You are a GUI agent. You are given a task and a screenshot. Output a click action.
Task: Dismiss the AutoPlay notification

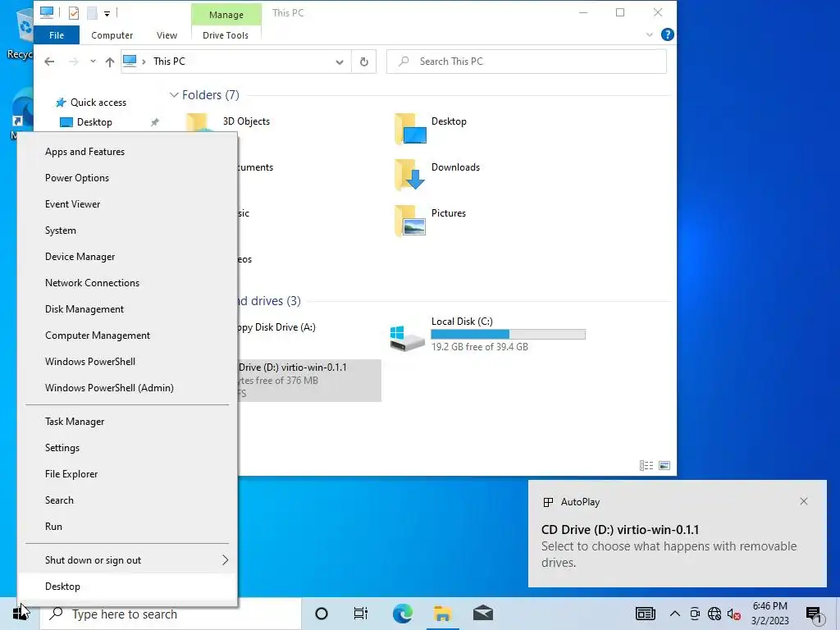coord(804,501)
